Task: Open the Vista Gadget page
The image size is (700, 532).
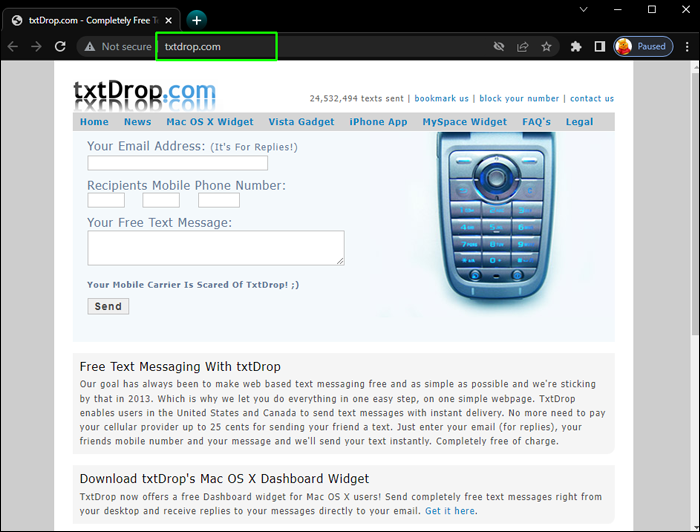Action: [x=301, y=122]
